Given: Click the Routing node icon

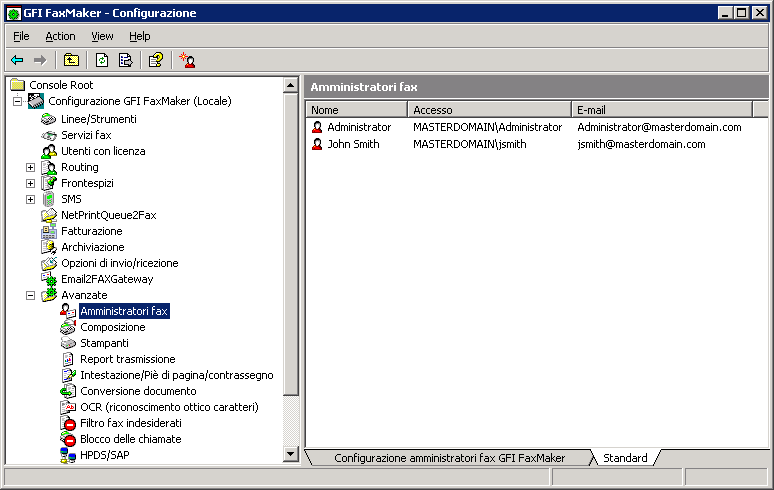Looking at the screenshot, I should tap(48, 167).
